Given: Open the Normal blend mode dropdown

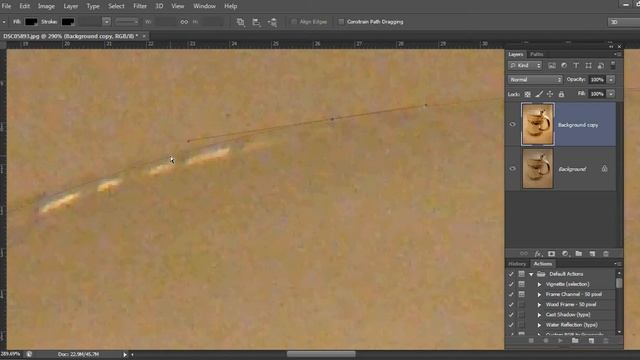Looking at the screenshot, I should [x=535, y=80].
